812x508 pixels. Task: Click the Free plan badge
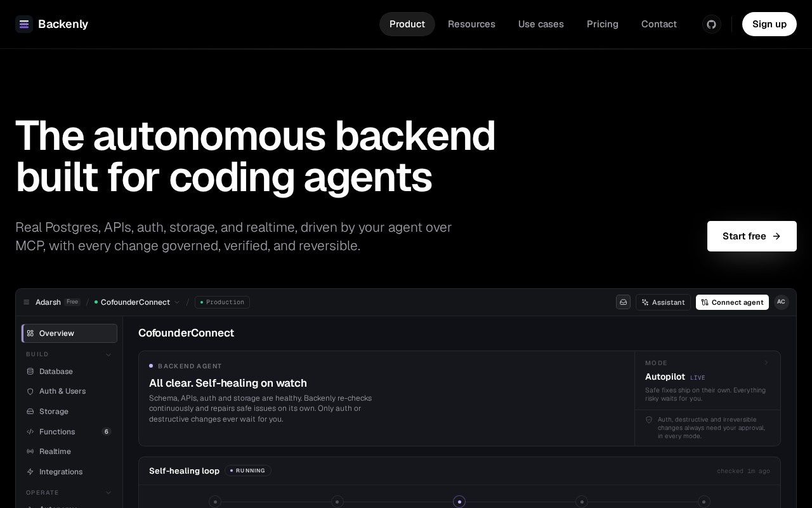pos(72,302)
